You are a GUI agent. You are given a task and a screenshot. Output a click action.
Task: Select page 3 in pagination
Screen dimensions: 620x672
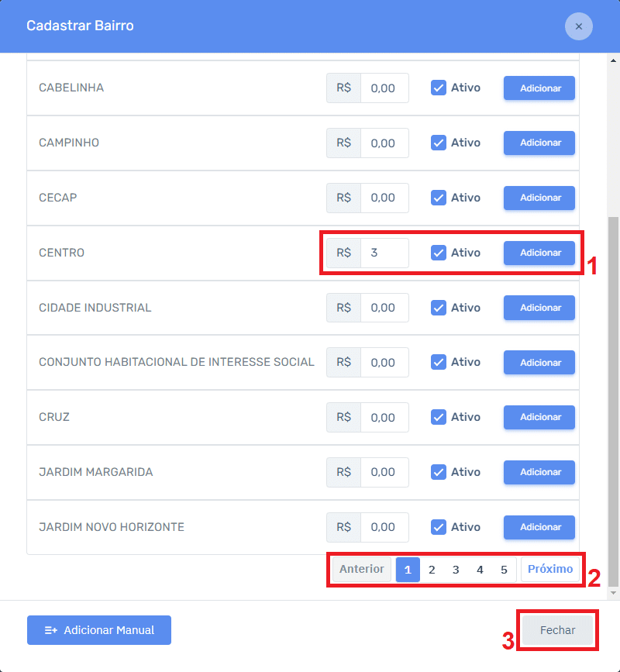[456, 570]
